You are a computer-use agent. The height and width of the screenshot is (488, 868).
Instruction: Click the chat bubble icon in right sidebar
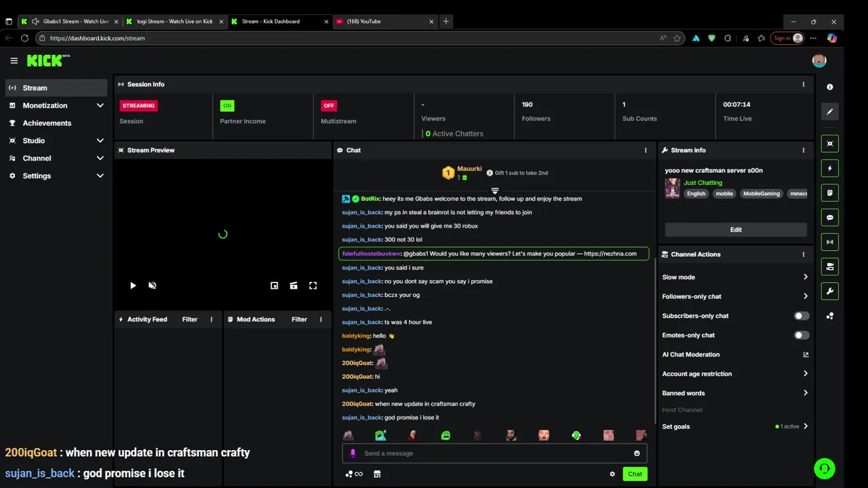coord(830,218)
